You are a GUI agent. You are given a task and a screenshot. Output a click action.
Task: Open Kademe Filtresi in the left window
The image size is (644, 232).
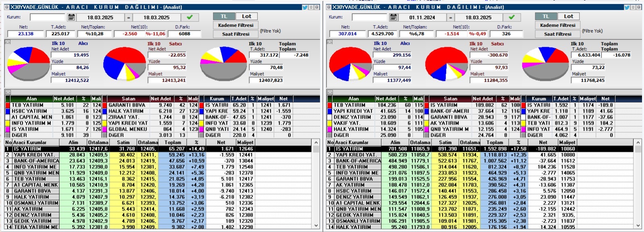[x=236, y=25]
